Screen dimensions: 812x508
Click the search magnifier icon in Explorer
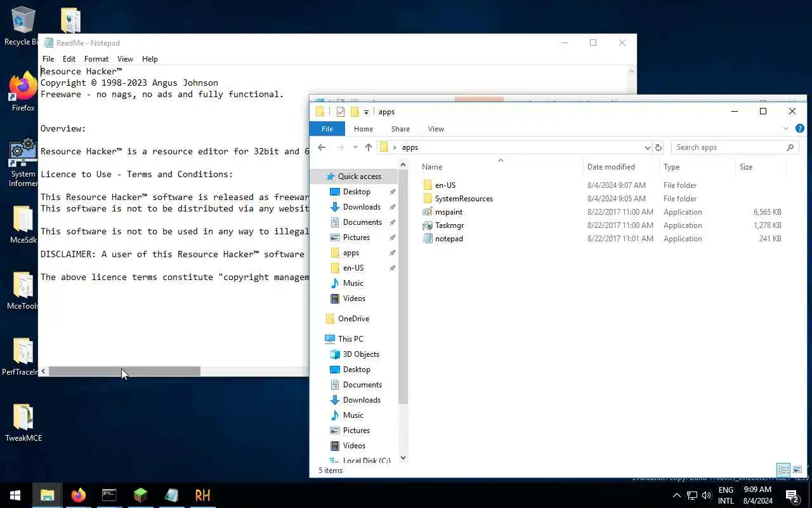click(790, 147)
